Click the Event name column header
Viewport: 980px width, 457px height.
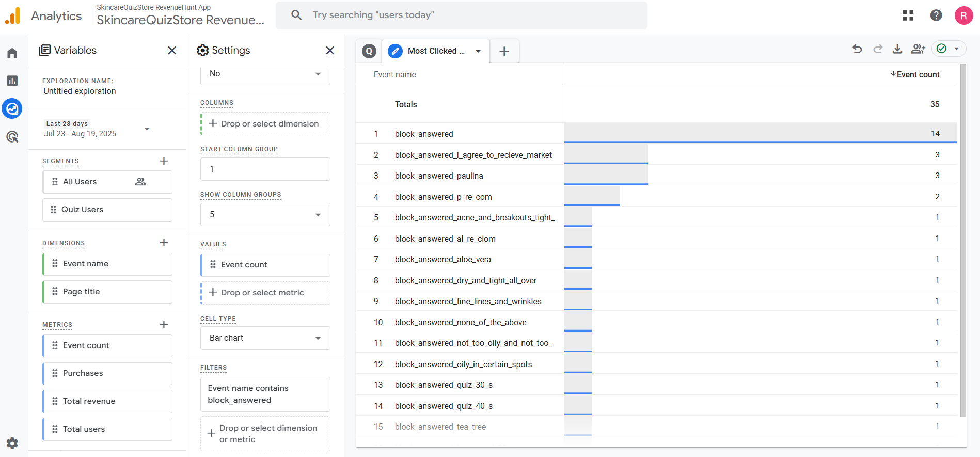(x=394, y=74)
